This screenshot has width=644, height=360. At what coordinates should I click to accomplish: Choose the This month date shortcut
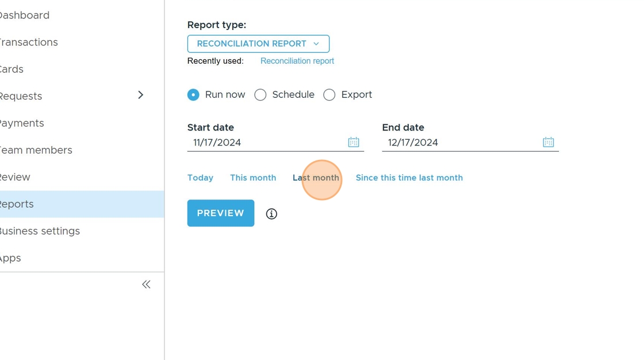(253, 178)
